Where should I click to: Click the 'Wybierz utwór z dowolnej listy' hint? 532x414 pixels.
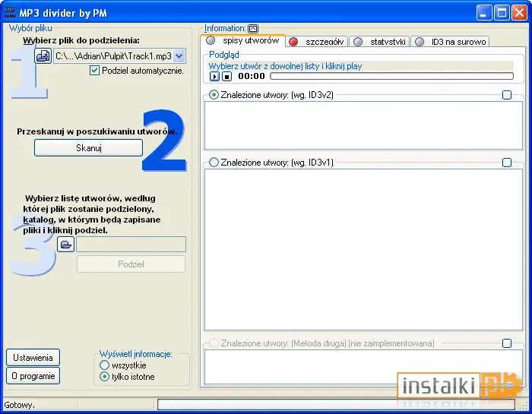coord(285,66)
